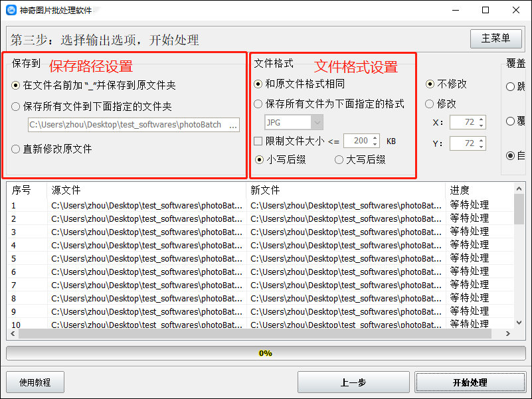The image size is (532, 399).
Task: Click 等特处理 status in row 2
Action: [x=469, y=218]
